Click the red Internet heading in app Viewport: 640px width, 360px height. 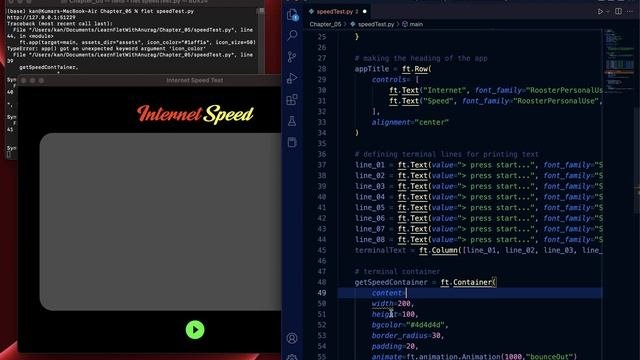click(x=169, y=114)
